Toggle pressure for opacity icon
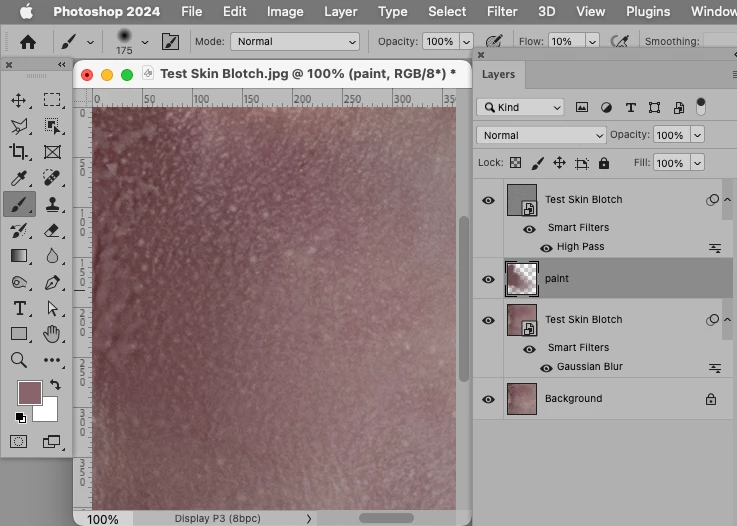 click(x=494, y=41)
